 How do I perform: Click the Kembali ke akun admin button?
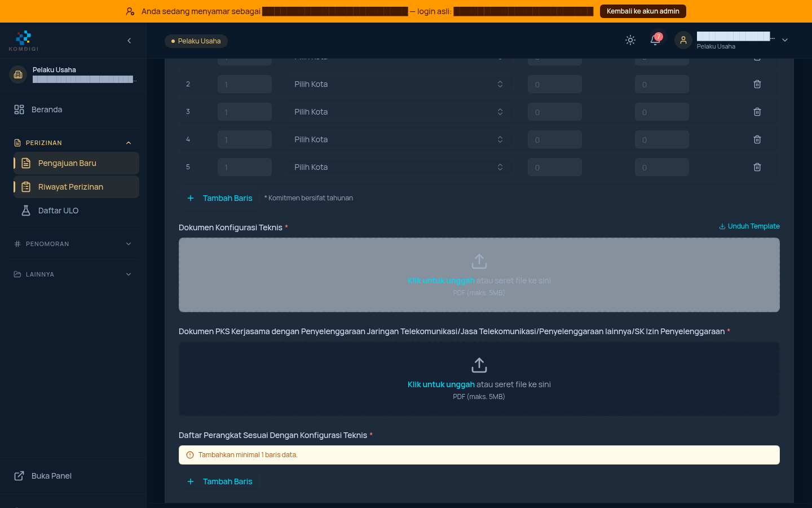[x=643, y=11]
